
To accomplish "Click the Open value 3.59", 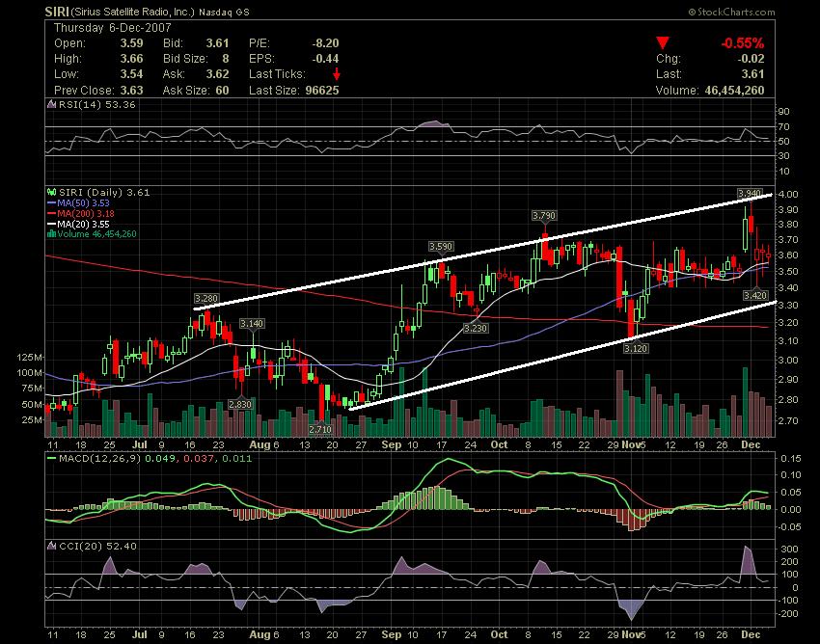I will [x=131, y=42].
